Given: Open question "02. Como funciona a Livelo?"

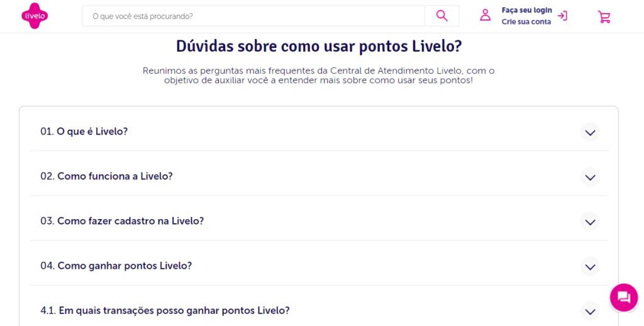Looking at the screenshot, I should pyautogui.click(x=106, y=176).
